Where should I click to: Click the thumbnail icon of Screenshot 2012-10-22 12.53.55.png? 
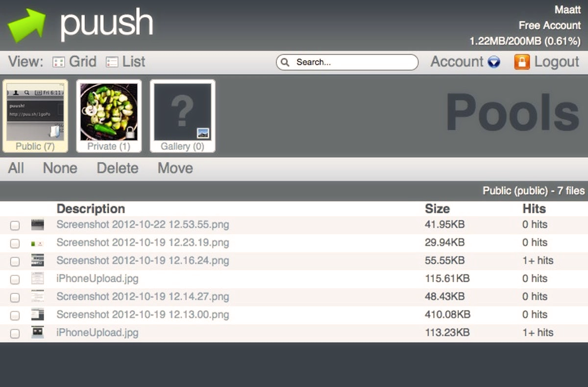click(37, 225)
